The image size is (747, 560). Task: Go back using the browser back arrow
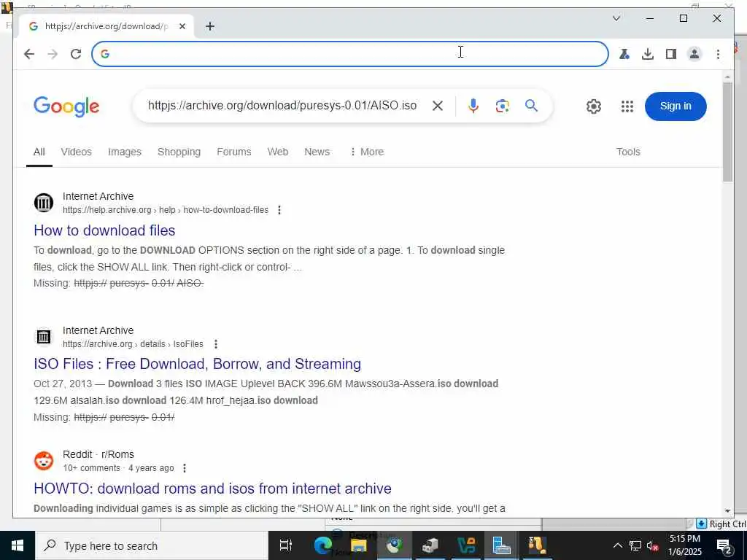29,54
